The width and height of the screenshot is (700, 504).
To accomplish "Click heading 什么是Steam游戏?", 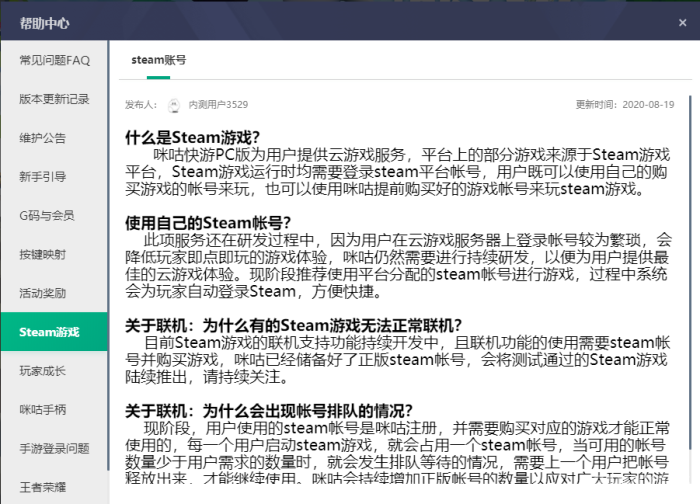I will click(x=192, y=137).
